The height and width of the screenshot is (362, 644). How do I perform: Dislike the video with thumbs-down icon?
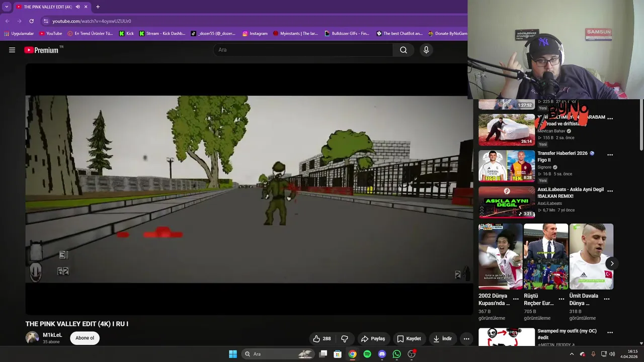pyautogui.click(x=345, y=338)
